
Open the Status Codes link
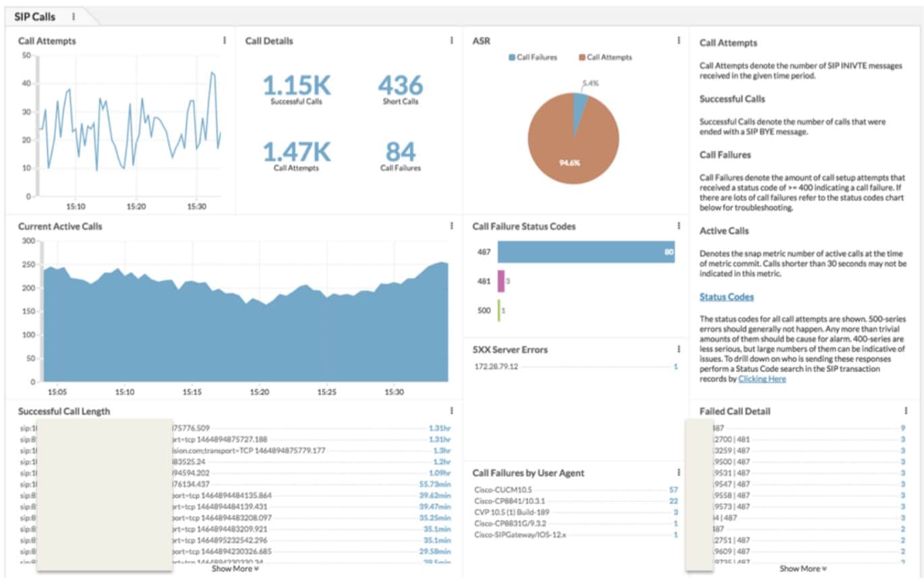click(726, 297)
